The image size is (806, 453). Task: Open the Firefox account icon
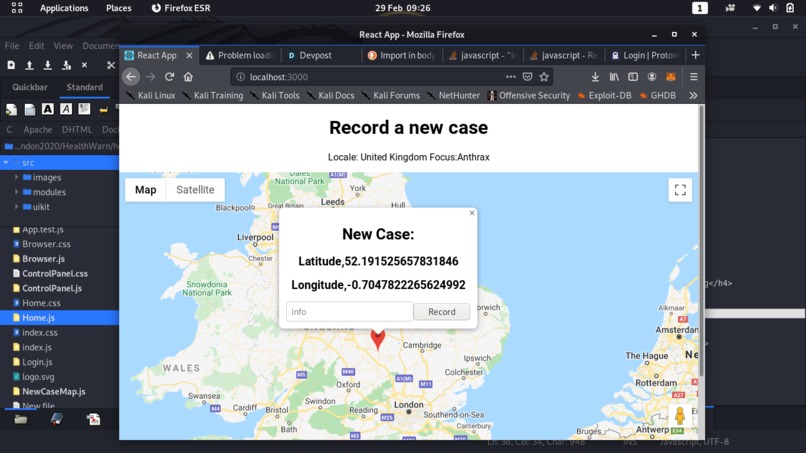pos(652,77)
